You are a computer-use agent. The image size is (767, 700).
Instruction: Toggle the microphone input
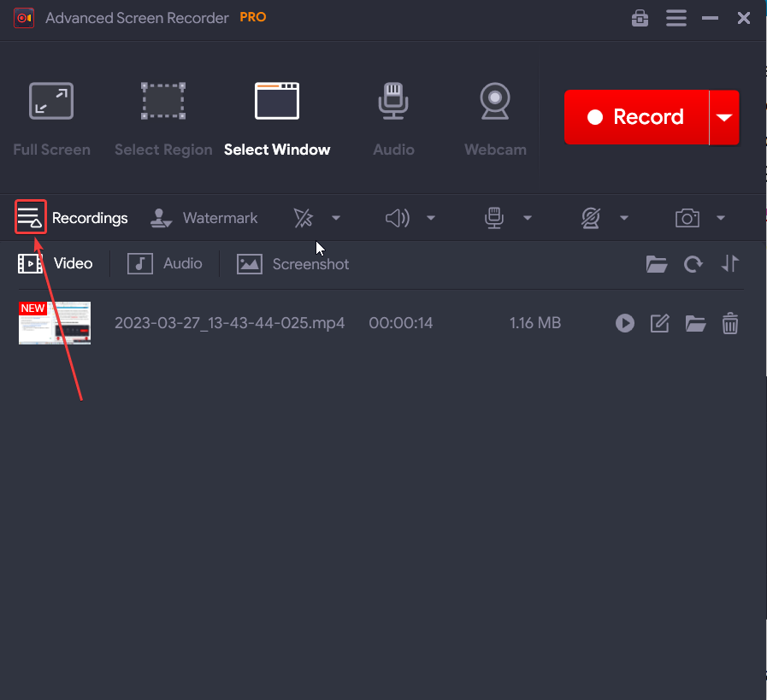[494, 218]
